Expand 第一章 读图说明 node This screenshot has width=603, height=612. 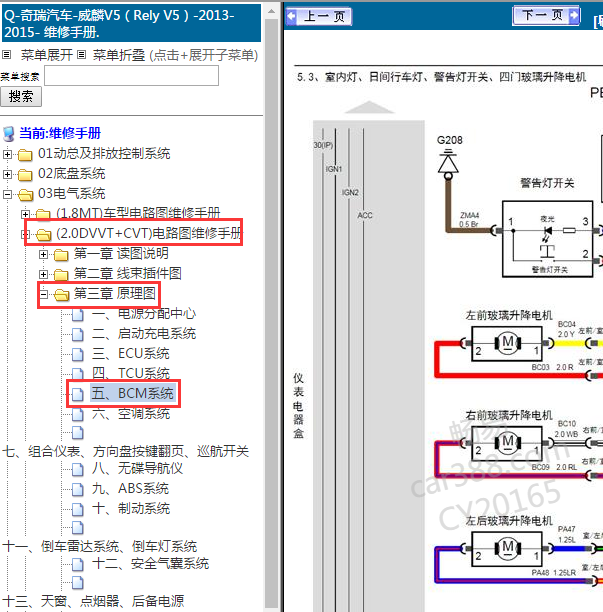click(43, 254)
